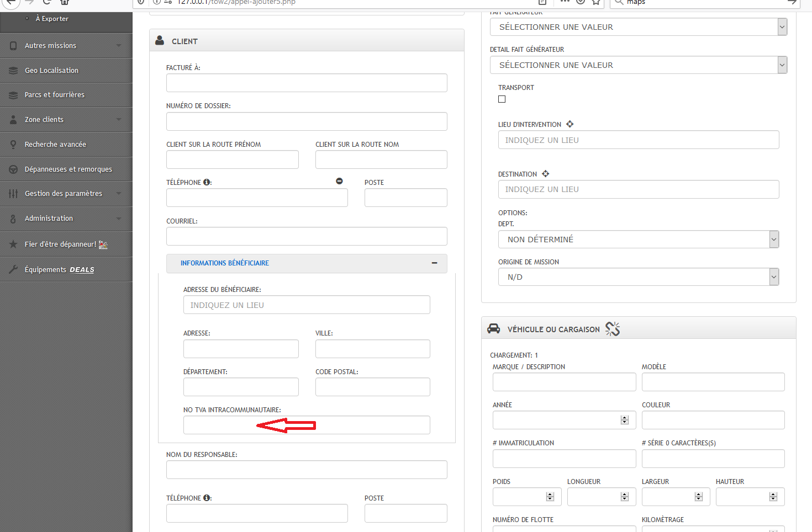Open Parcs et fourrières in the sidebar
This screenshot has width=812, height=532.
(54, 95)
